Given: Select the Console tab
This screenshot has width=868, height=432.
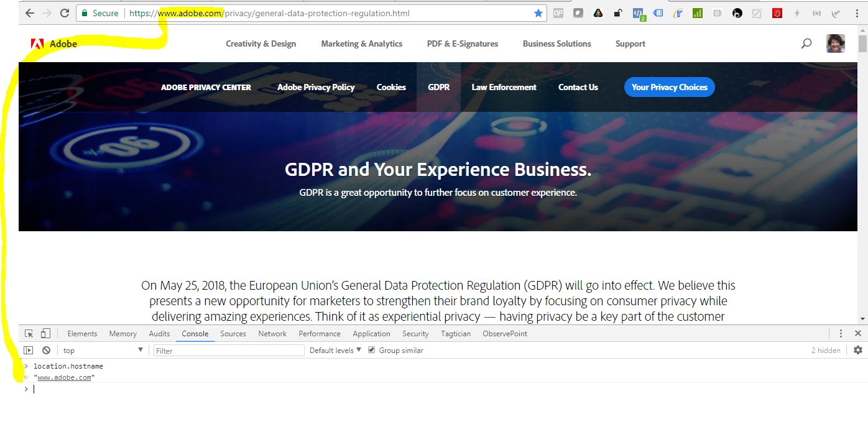Looking at the screenshot, I should (195, 334).
